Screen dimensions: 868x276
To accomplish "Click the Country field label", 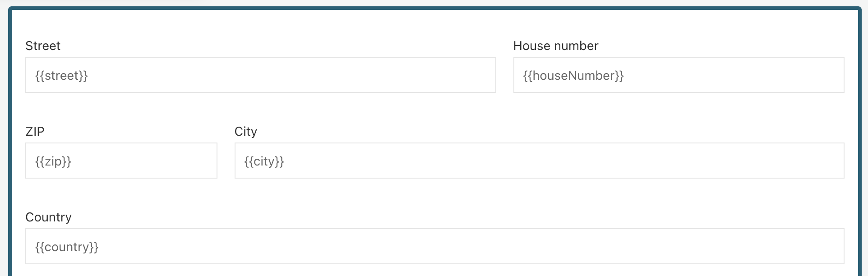I will [48, 217].
